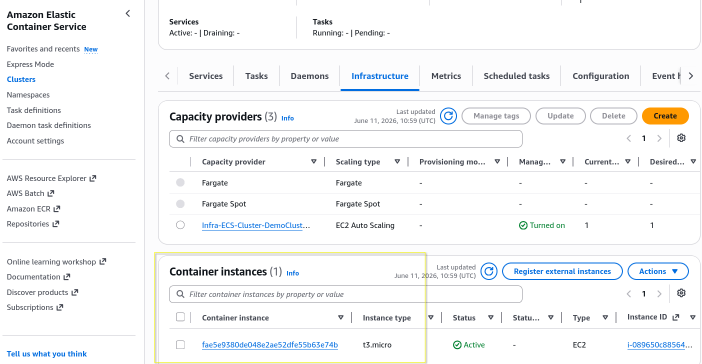Click the Turned on status check icon
This screenshot has width=702, height=364.
pos(523,225)
